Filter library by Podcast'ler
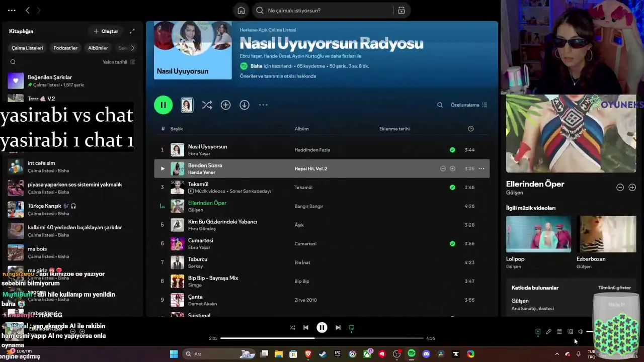The height and width of the screenshot is (362, 644). click(x=65, y=48)
